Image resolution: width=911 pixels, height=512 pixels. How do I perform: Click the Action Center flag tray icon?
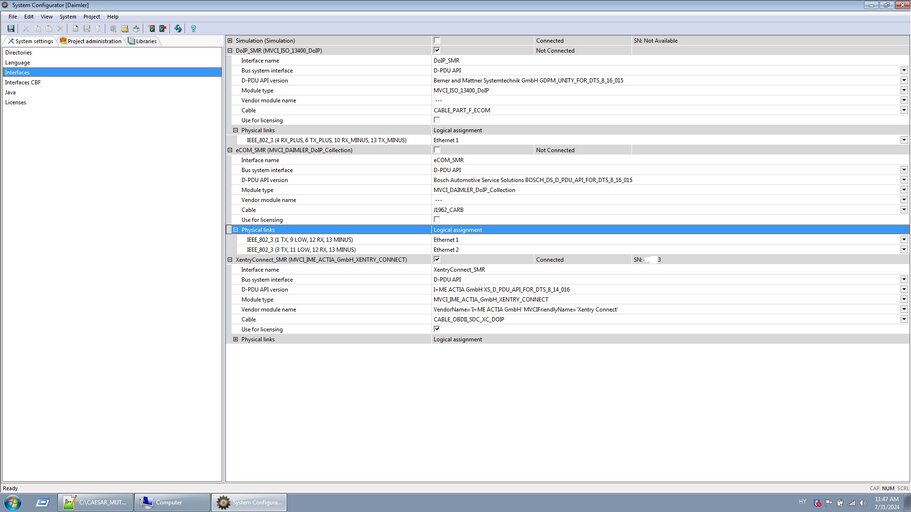(x=828, y=503)
